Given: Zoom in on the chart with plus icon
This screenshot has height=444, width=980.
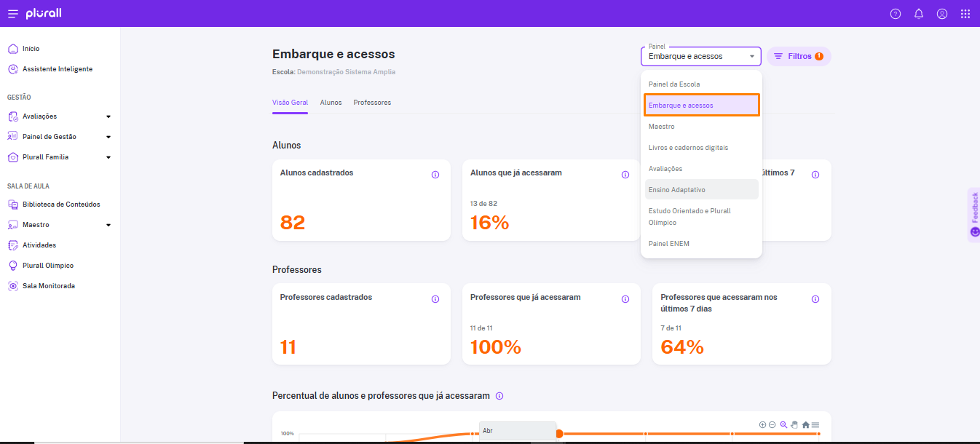Looking at the screenshot, I should click(762, 424).
